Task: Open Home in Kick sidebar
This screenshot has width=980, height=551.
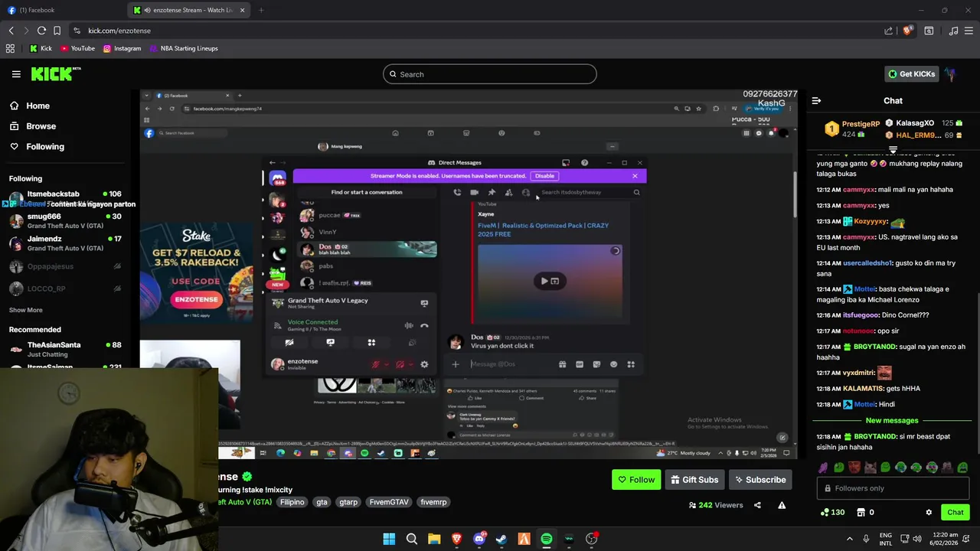Action: point(38,106)
